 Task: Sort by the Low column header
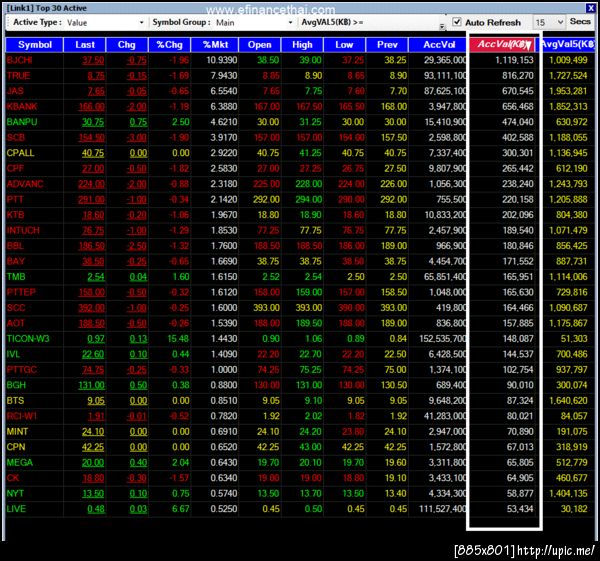(344, 45)
